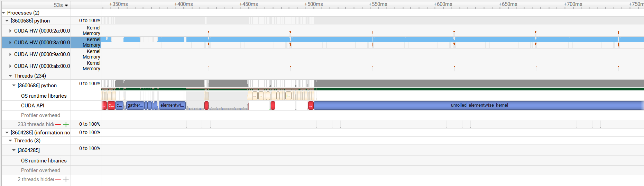Select the CUDA API row label

tap(33, 106)
